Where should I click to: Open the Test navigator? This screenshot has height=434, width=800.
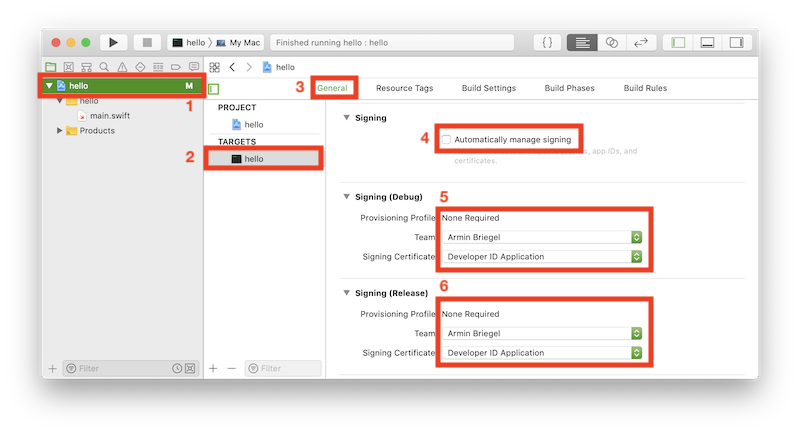point(140,67)
